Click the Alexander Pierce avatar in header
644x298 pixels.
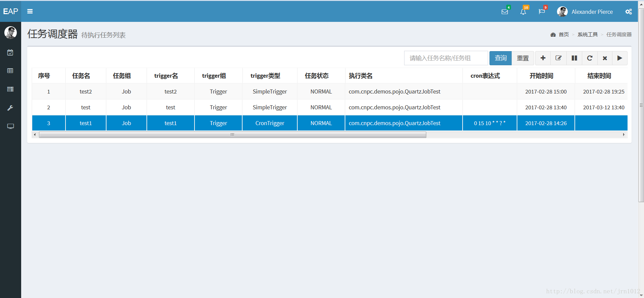click(x=562, y=12)
